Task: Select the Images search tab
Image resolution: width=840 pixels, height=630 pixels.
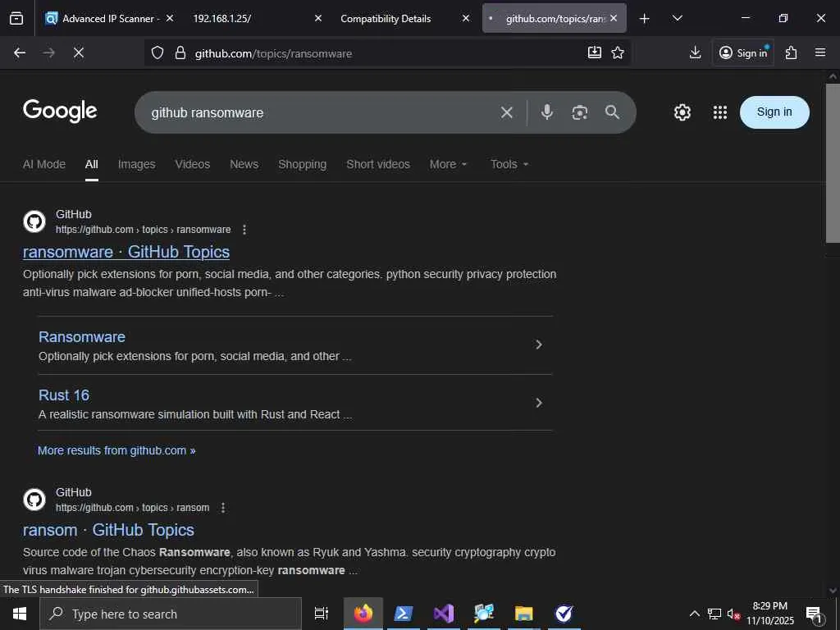Action: pos(137,164)
